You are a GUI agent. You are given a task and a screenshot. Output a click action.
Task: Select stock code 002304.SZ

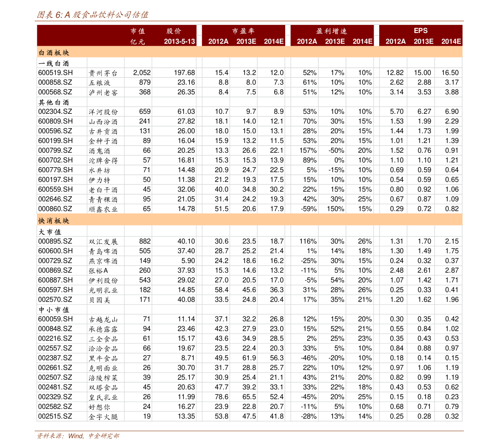(55, 112)
